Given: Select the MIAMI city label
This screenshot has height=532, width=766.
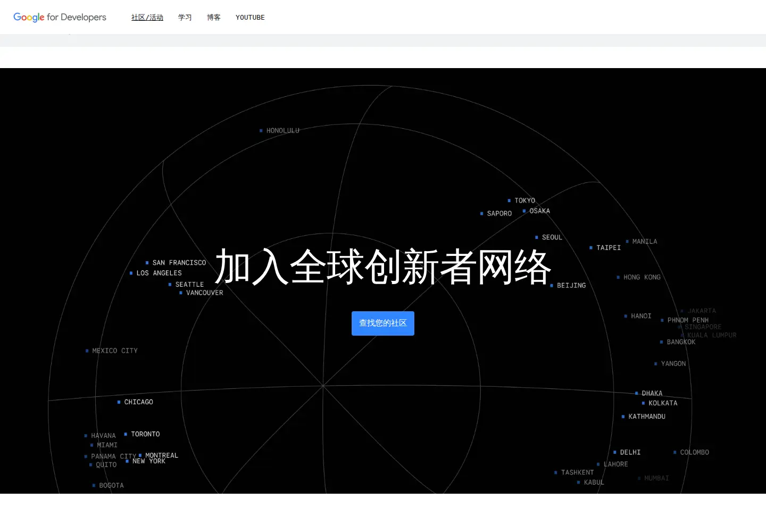Looking at the screenshot, I should tap(107, 445).
